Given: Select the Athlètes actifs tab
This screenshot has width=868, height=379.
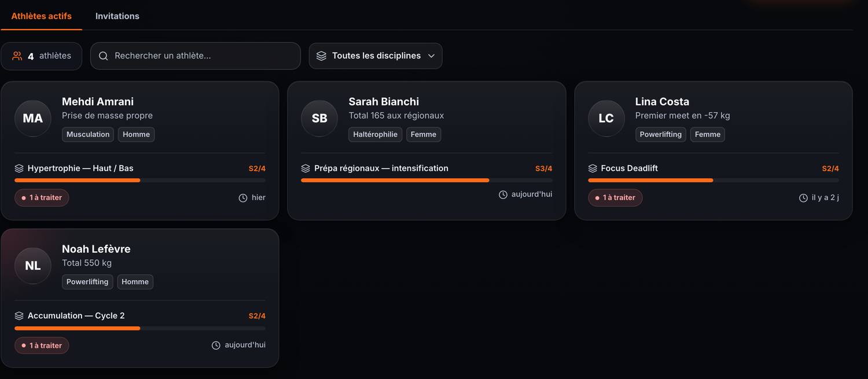Looking at the screenshot, I should pos(42,16).
